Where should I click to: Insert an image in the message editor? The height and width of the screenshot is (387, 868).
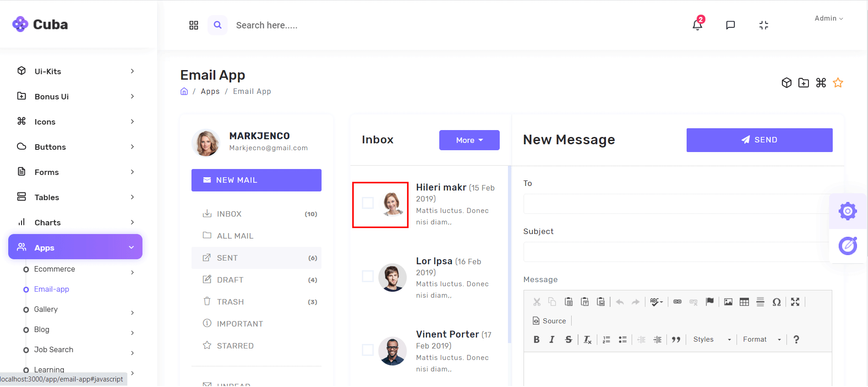coord(728,302)
